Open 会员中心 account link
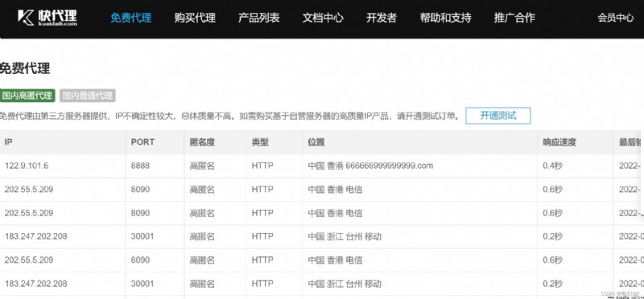644x299 pixels. (615, 18)
